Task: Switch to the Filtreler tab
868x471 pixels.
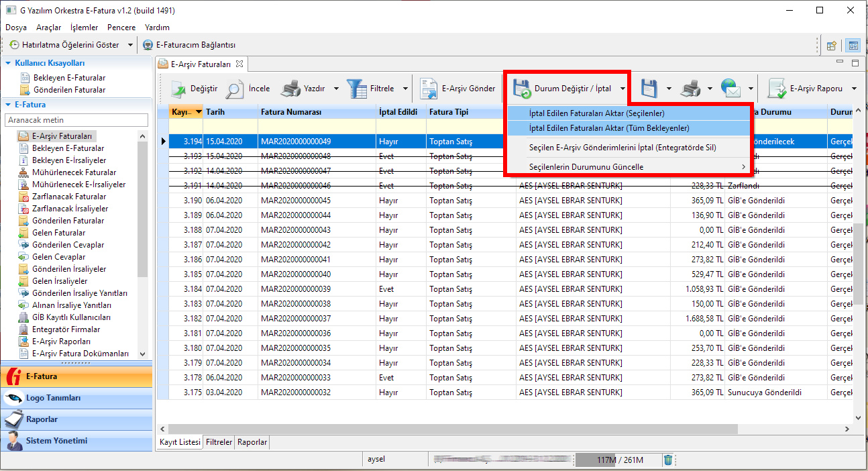Action: (x=219, y=442)
